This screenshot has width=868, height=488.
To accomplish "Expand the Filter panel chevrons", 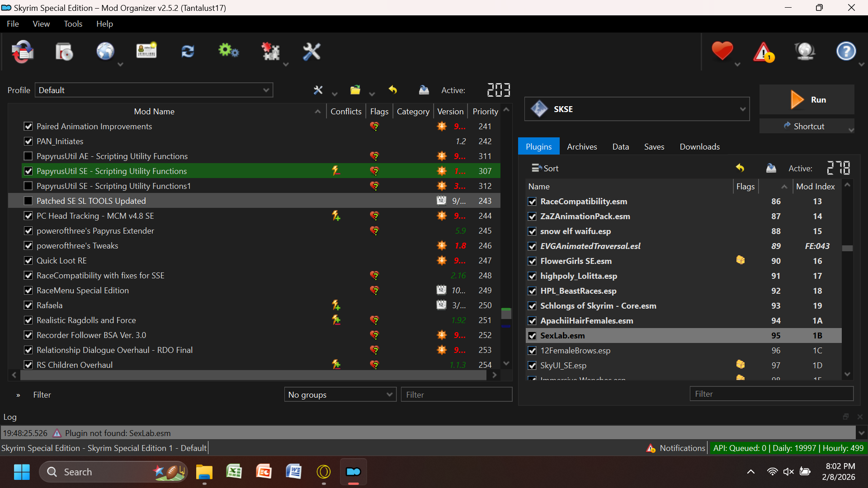I will point(18,395).
